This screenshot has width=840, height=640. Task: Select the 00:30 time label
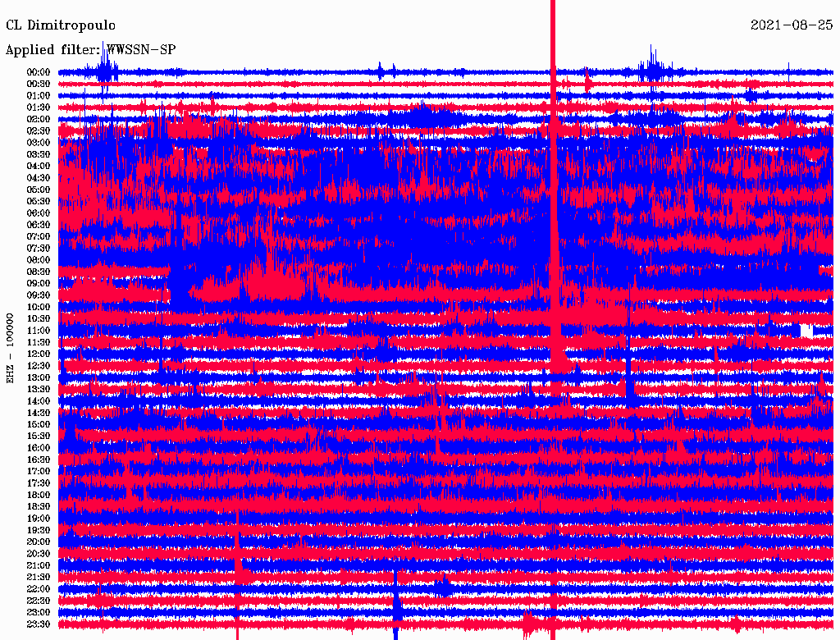click(x=39, y=84)
